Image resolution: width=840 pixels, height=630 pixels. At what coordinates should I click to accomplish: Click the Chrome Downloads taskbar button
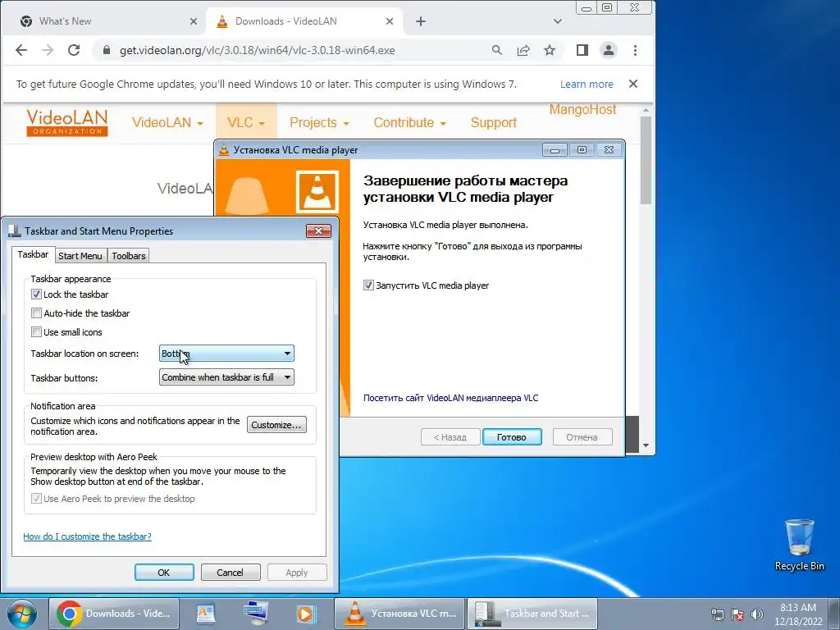tap(114, 614)
